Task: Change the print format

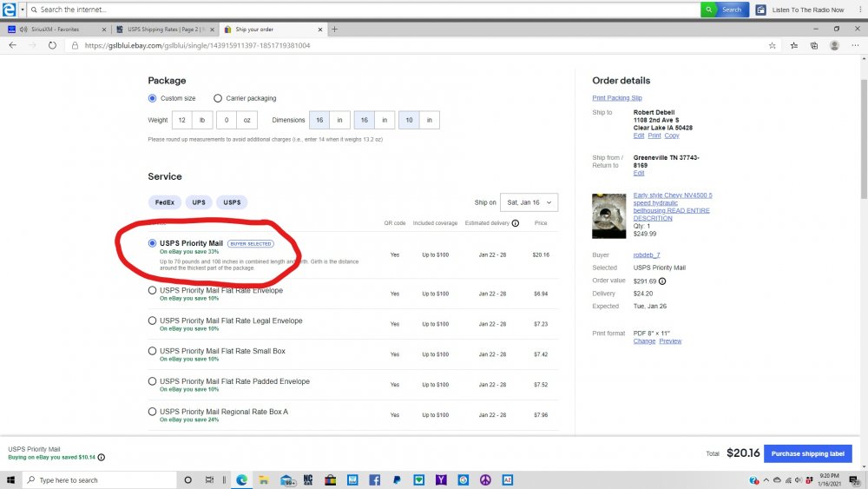Action: (x=644, y=341)
